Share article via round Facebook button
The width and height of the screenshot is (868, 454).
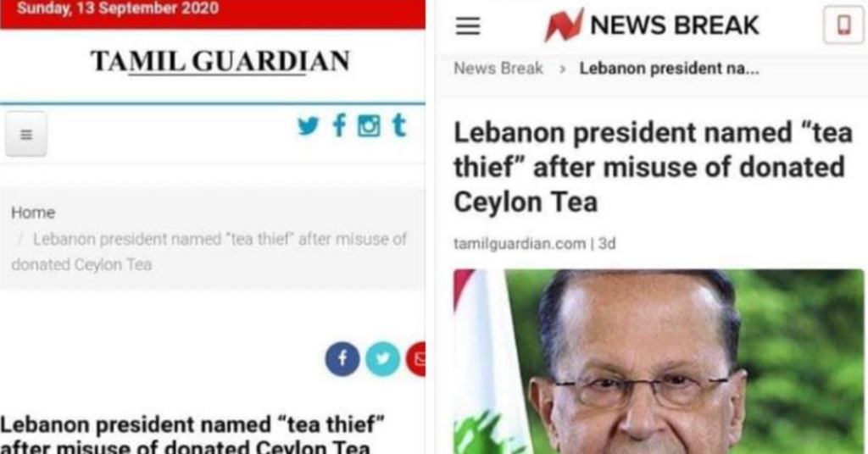click(342, 359)
